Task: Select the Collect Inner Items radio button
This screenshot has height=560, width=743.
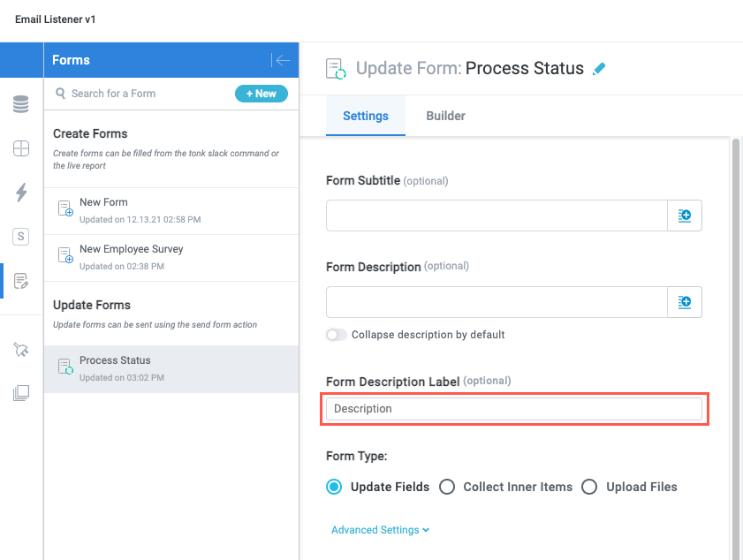Action: click(x=447, y=487)
